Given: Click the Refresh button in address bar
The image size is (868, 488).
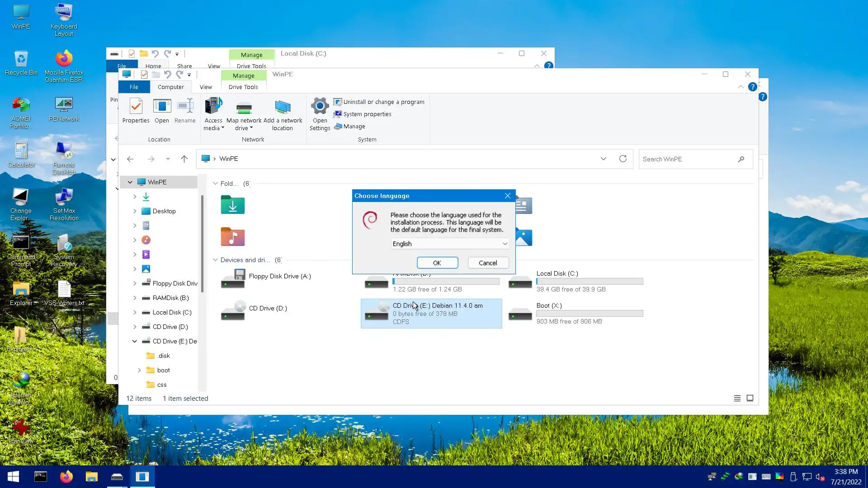Looking at the screenshot, I should pyautogui.click(x=623, y=159).
